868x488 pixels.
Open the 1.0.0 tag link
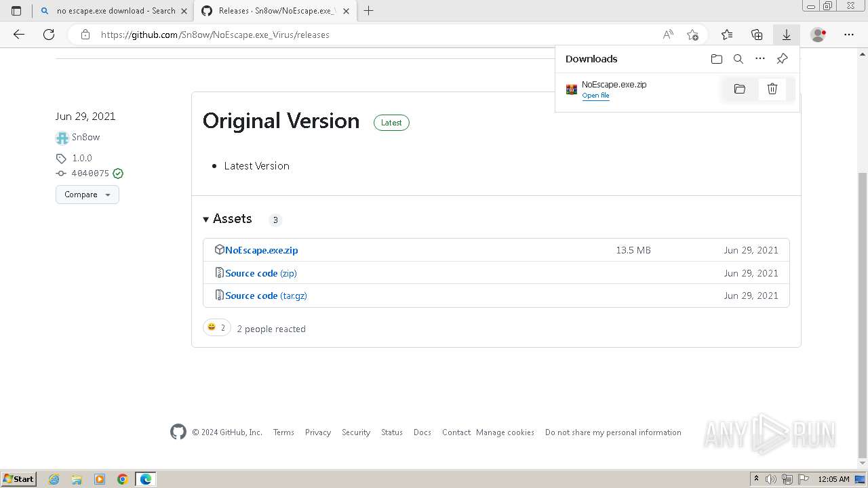[81, 158]
